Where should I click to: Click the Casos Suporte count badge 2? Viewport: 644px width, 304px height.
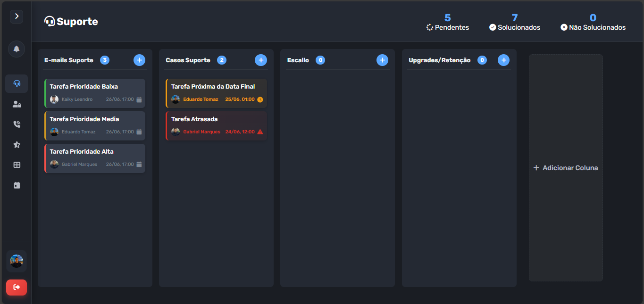coord(222,60)
